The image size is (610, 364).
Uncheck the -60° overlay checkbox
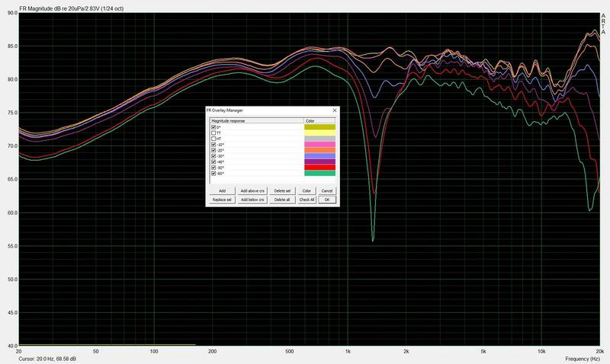(213, 174)
